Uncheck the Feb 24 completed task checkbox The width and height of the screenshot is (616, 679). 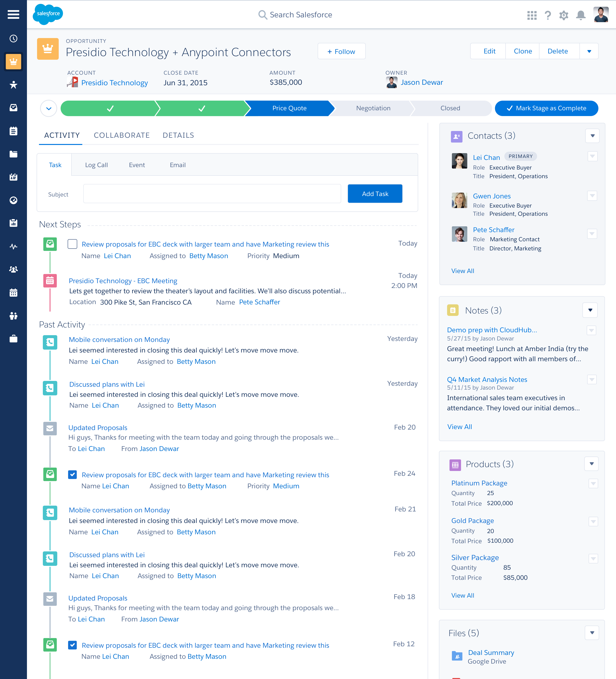coord(72,475)
